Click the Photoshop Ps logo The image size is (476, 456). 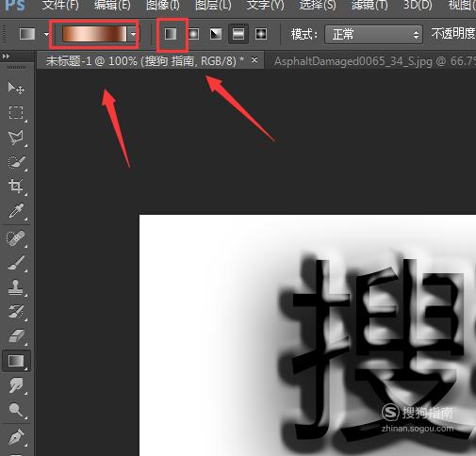pyautogui.click(x=15, y=5)
